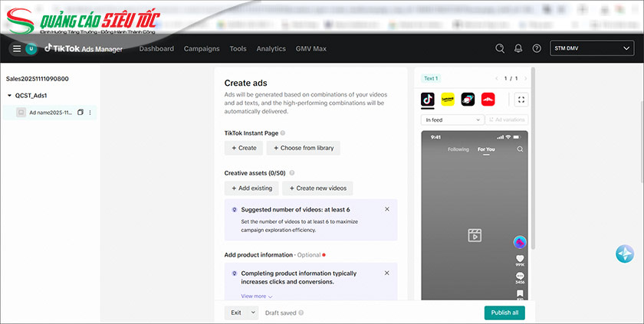Click the floating AI assistant sparkle button

coord(625,254)
